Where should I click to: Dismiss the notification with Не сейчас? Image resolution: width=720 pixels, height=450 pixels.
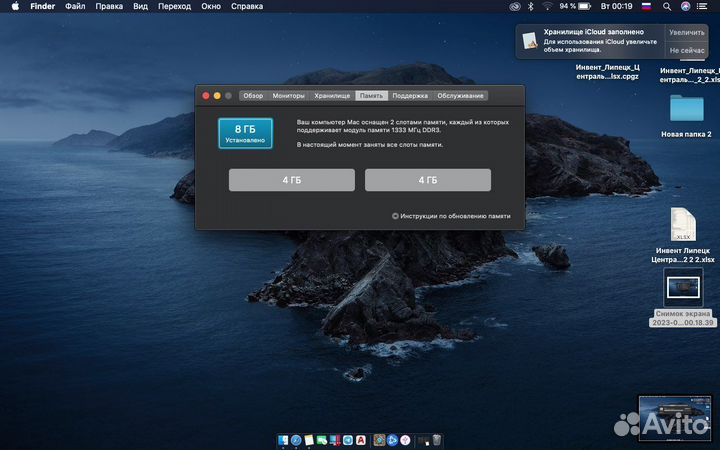coord(687,50)
